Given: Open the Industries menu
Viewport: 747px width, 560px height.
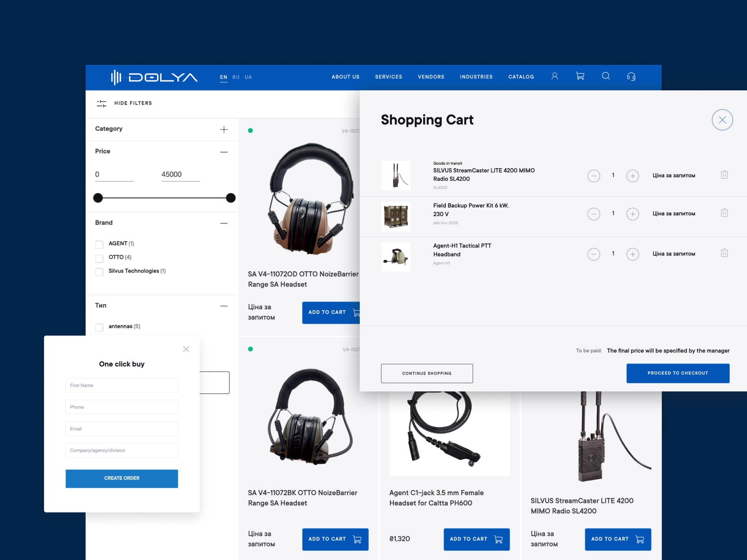Looking at the screenshot, I should coord(476,77).
